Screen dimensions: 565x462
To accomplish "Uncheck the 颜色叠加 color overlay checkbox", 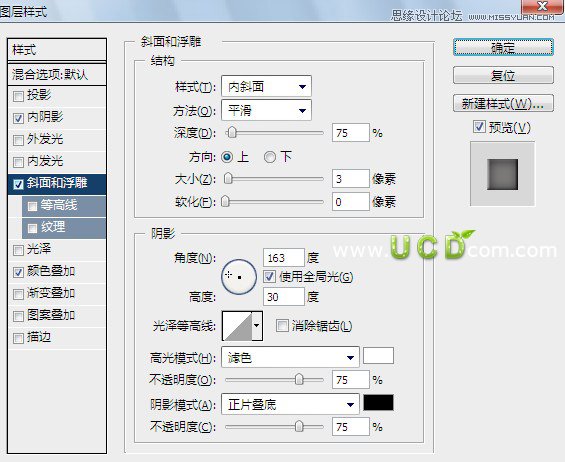I will pyautogui.click(x=18, y=272).
